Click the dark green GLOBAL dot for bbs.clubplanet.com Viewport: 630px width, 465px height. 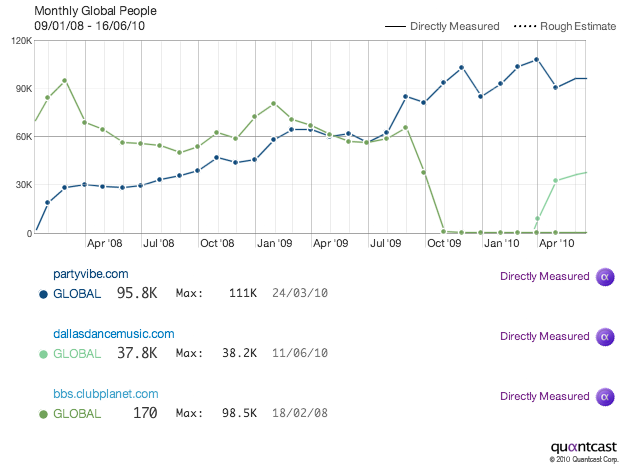[43, 414]
